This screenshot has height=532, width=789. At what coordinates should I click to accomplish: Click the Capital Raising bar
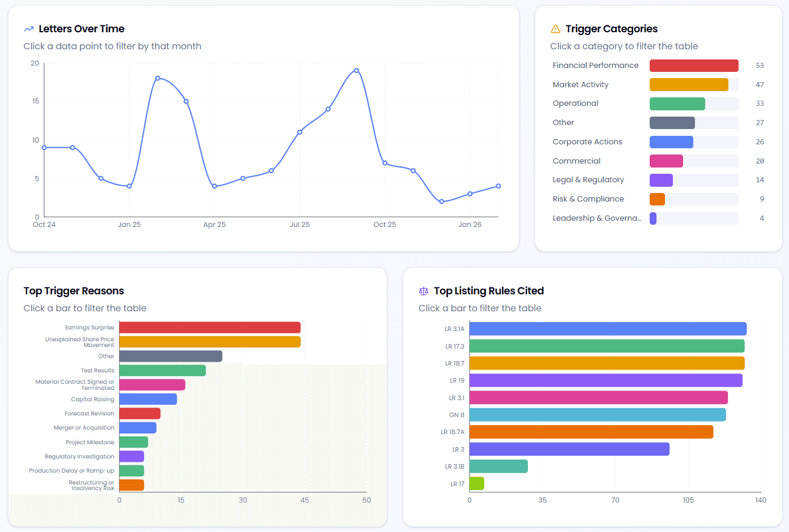coord(148,400)
